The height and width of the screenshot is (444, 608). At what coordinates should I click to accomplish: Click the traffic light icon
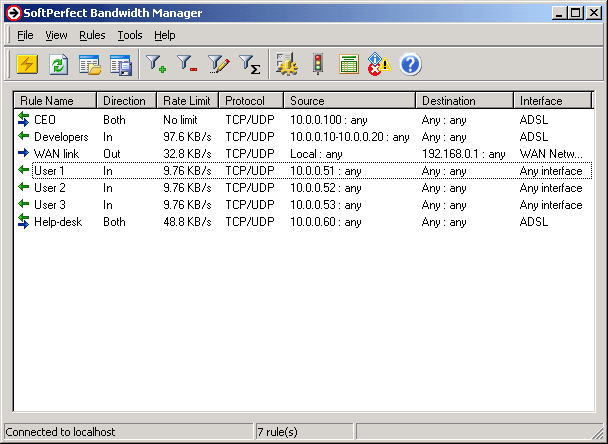click(318, 64)
